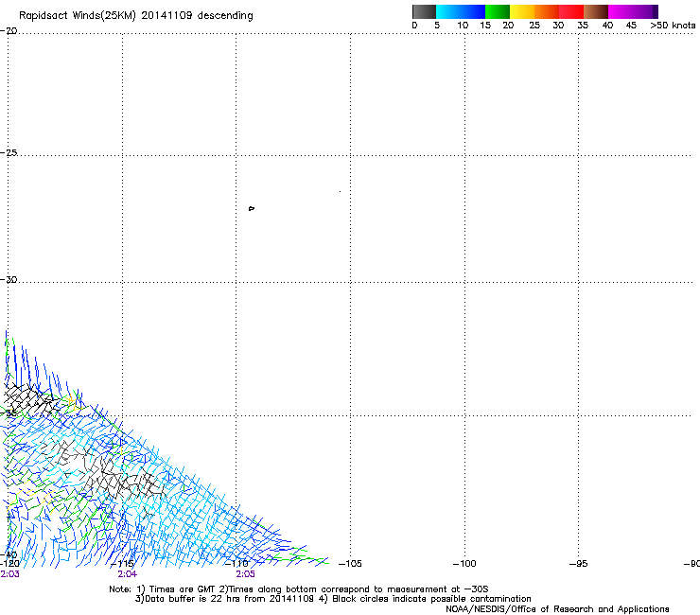The width and height of the screenshot is (700, 615).
Task: Select the red 30-35 knots color segment
Action: [x=571, y=11]
